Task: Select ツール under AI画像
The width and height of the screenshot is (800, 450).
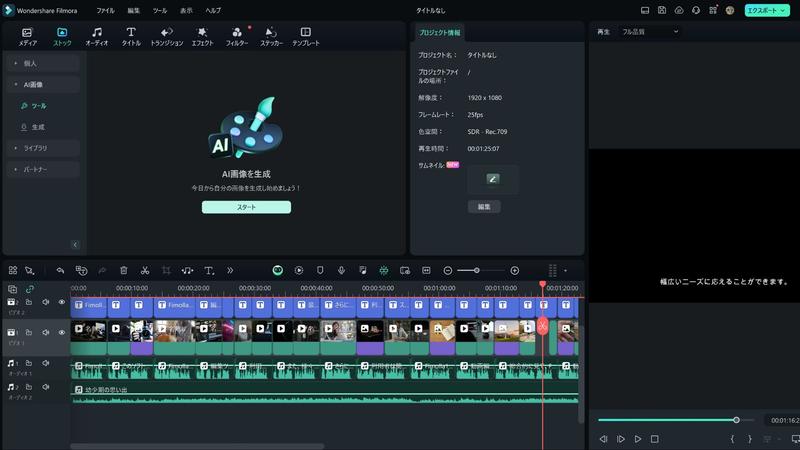Action: (39, 106)
